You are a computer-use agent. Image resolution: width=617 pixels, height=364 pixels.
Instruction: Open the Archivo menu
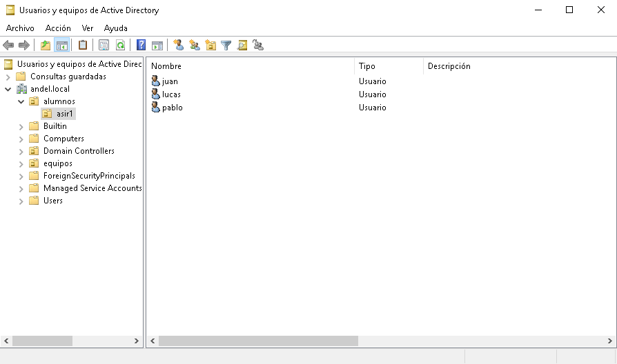click(20, 28)
